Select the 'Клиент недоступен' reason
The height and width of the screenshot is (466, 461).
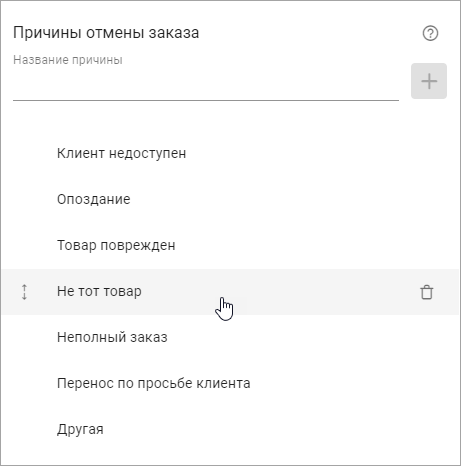pyautogui.click(x=121, y=154)
